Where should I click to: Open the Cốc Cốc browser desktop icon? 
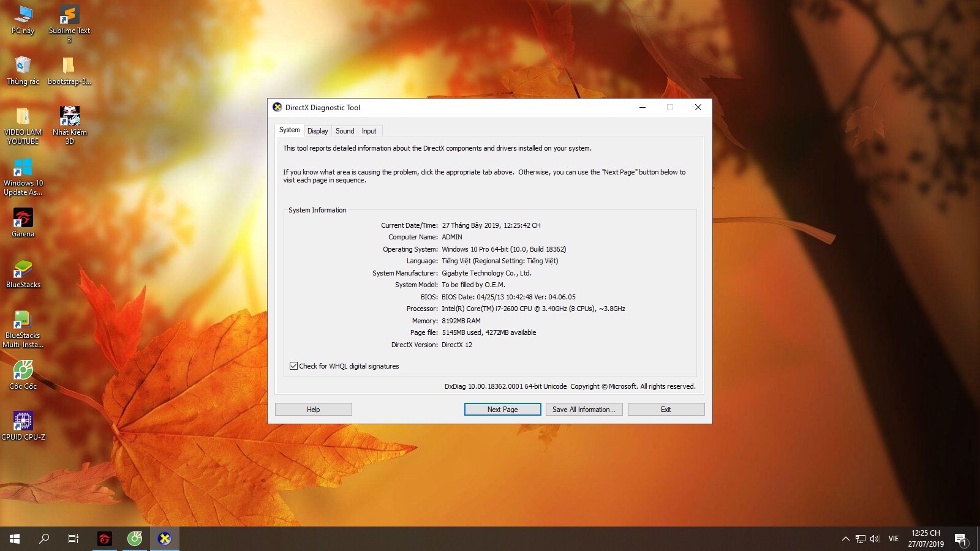pos(23,370)
